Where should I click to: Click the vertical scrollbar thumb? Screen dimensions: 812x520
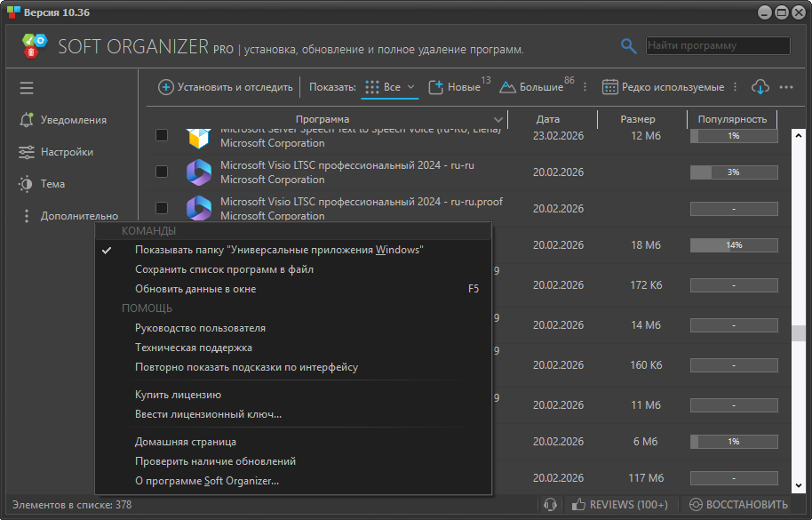798,333
